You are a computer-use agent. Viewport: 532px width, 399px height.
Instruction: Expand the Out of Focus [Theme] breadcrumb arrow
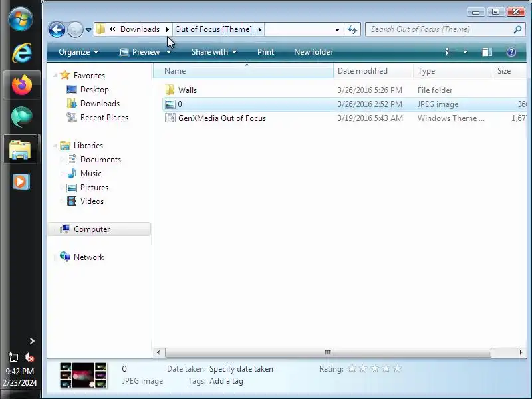[x=260, y=29]
